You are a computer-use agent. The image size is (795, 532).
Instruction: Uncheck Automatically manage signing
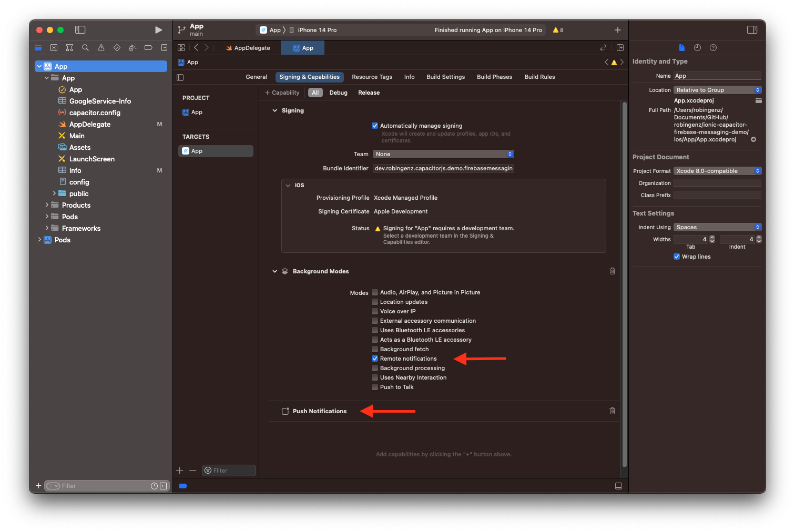pyautogui.click(x=375, y=126)
